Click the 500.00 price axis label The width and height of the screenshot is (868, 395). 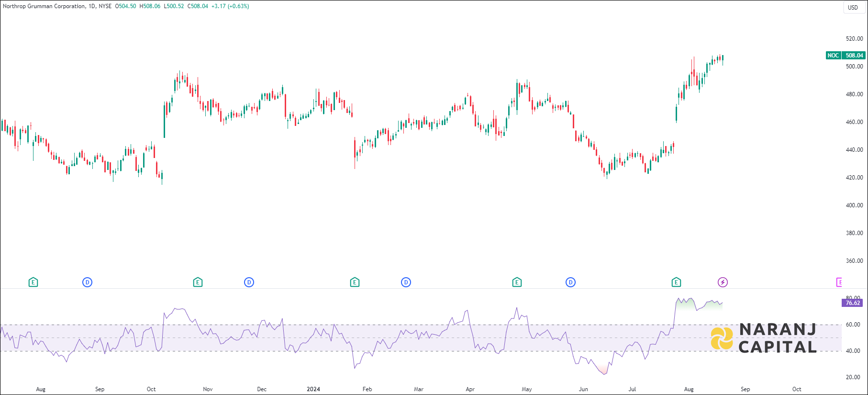[x=854, y=67]
